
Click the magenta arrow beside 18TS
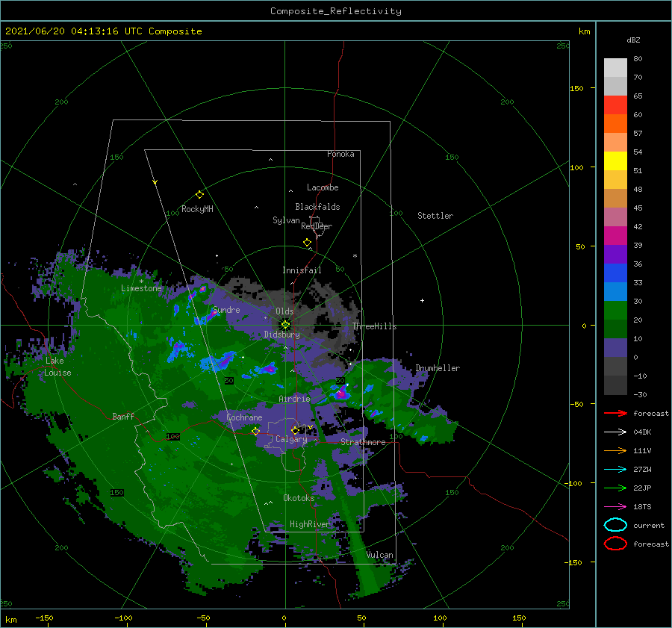point(615,507)
